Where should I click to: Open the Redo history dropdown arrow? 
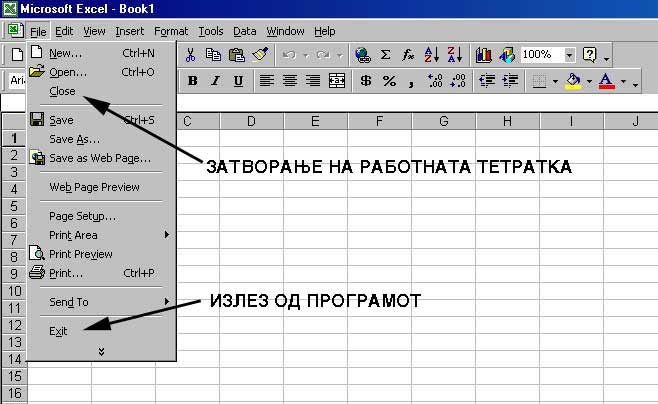[339, 55]
